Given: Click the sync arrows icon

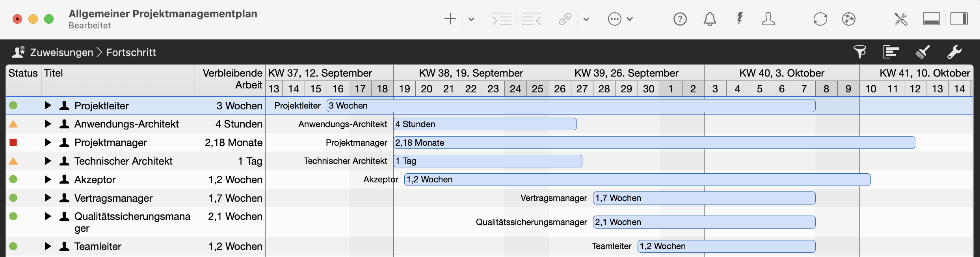Looking at the screenshot, I should pos(821,19).
